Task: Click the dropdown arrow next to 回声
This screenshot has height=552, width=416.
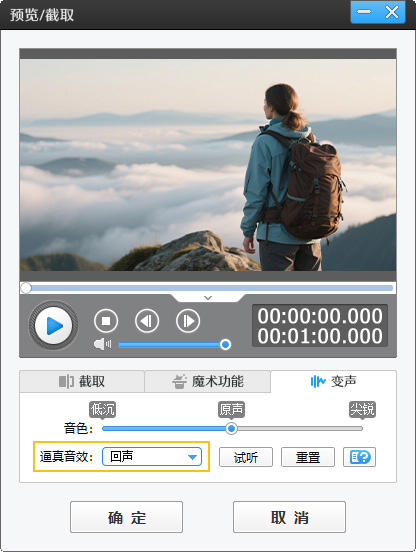Action: pyautogui.click(x=192, y=457)
